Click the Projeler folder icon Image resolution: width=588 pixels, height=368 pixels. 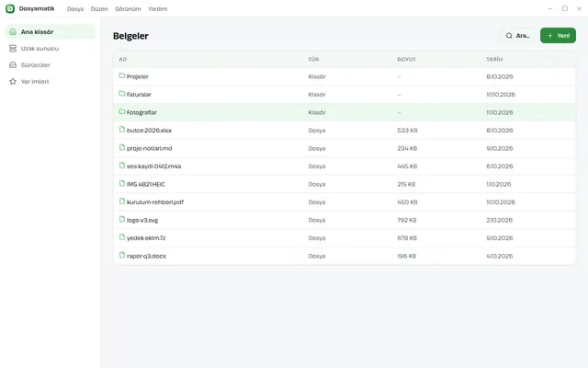pos(122,75)
